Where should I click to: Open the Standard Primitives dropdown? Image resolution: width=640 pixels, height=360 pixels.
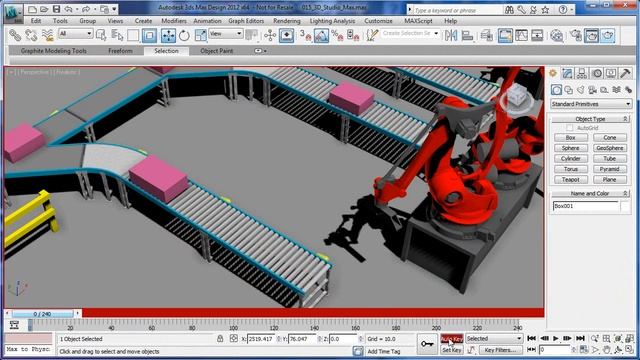(x=591, y=104)
